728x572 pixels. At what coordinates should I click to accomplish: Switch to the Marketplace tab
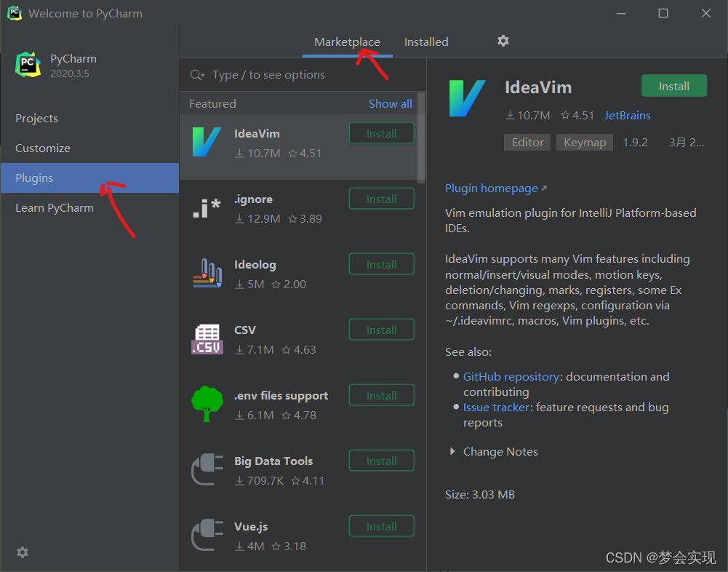[348, 41]
